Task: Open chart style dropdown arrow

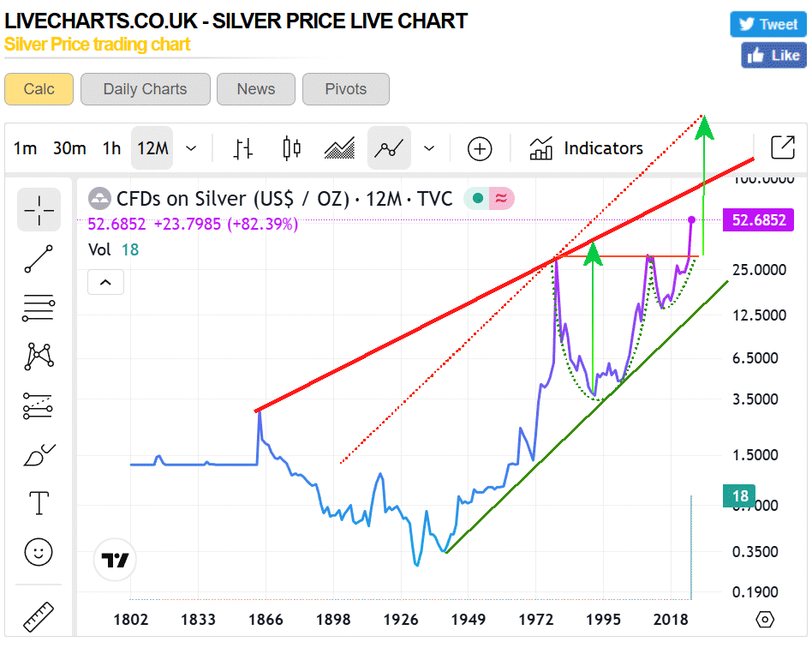Action: [x=429, y=148]
